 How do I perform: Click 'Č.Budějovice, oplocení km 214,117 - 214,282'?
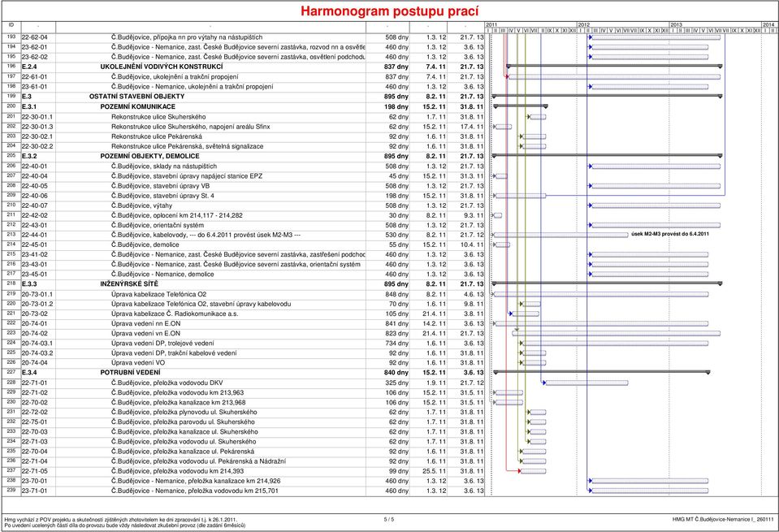pos(177,215)
